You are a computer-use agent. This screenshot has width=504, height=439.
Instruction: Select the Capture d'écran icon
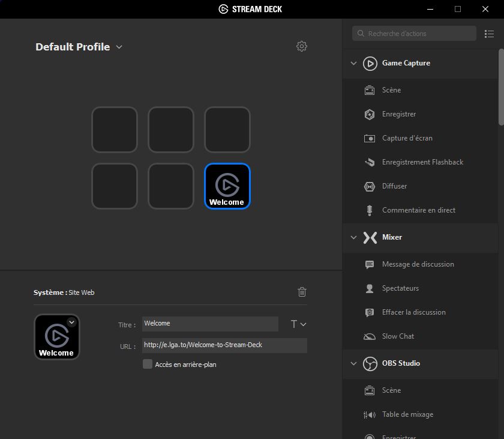(x=370, y=138)
